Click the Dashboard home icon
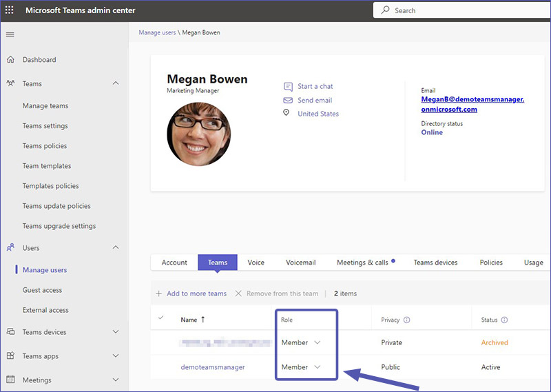This screenshot has width=551, height=392. 10,59
